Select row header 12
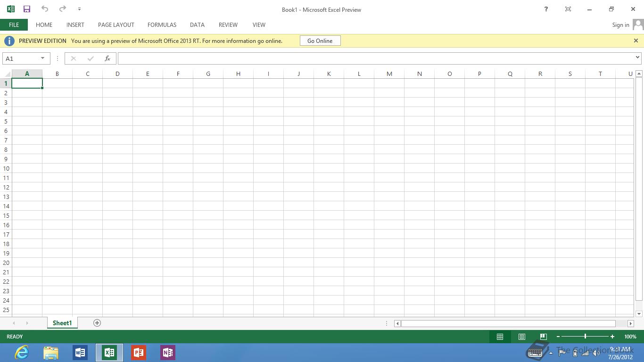The image size is (644, 362). (x=6, y=187)
